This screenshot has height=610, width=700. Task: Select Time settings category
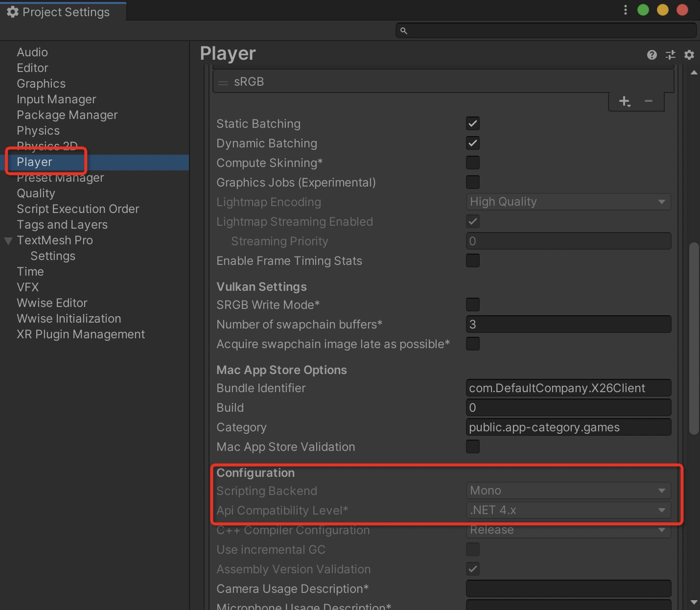tap(30, 272)
